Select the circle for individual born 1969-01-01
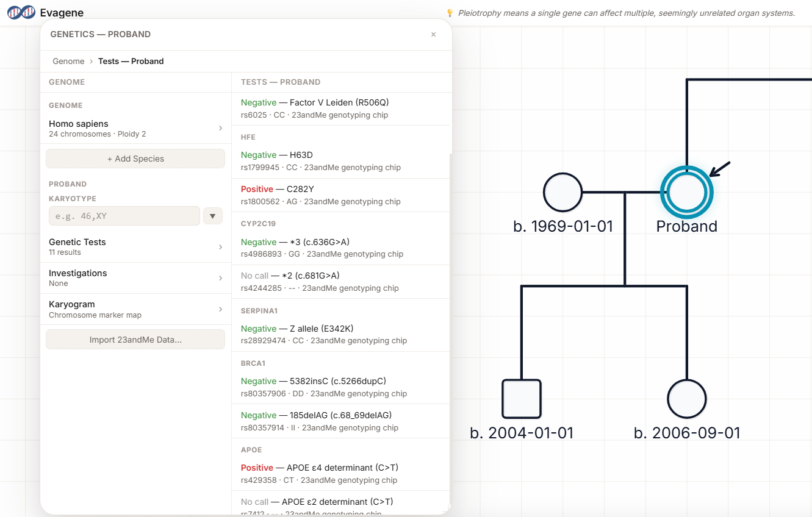This screenshot has width=812, height=517. pos(562,192)
